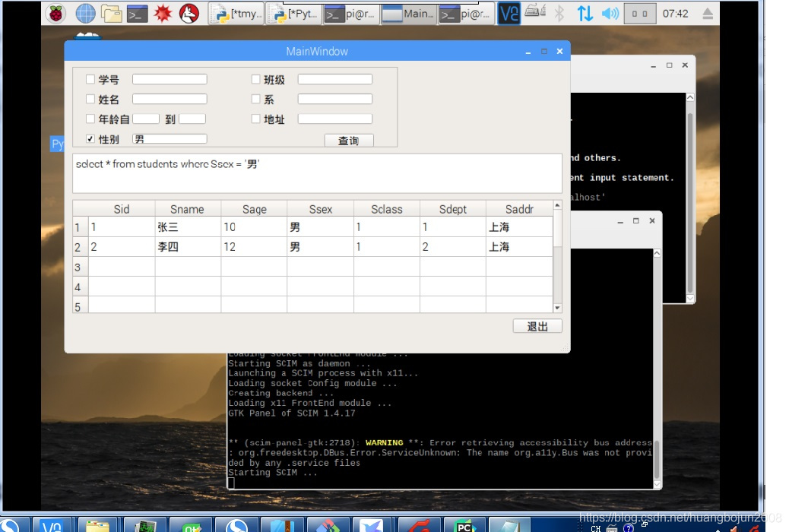
Task: Select 上海 address cell in row 1
Action: tap(519, 227)
